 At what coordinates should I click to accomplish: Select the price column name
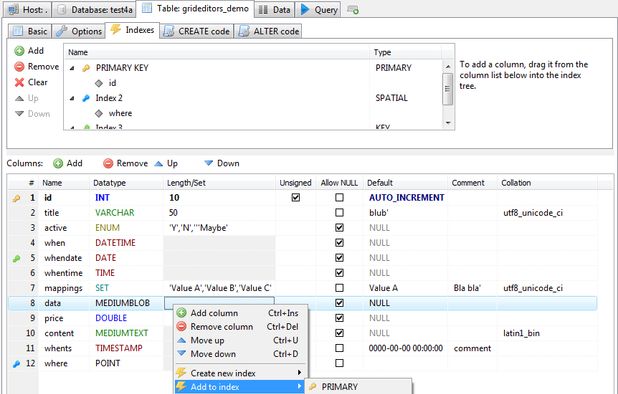click(x=54, y=318)
